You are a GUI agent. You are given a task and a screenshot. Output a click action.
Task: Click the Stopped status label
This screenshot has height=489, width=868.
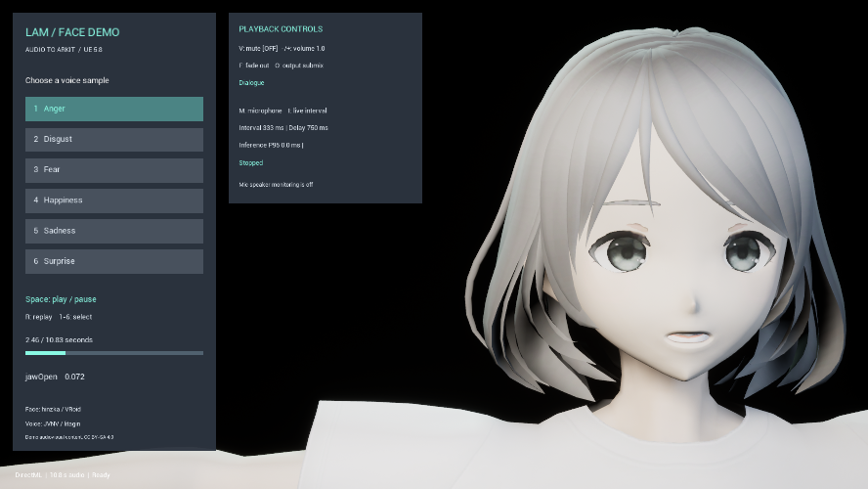coord(251,162)
